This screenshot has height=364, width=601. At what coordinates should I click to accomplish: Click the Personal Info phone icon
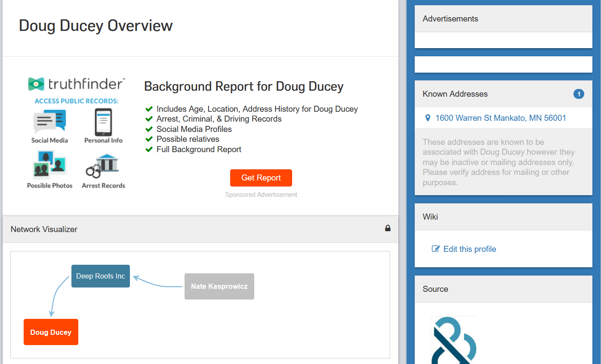pos(103,122)
